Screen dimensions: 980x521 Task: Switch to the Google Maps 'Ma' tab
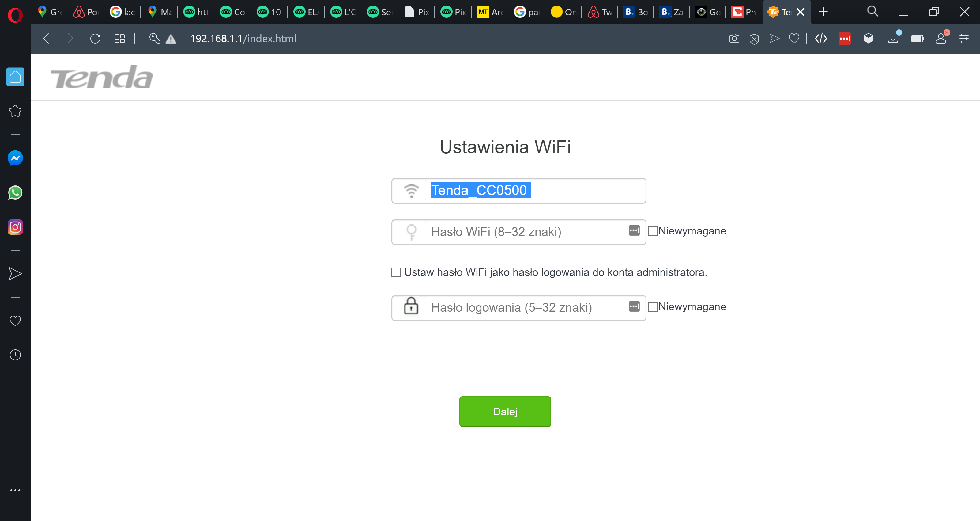[159, 12]
